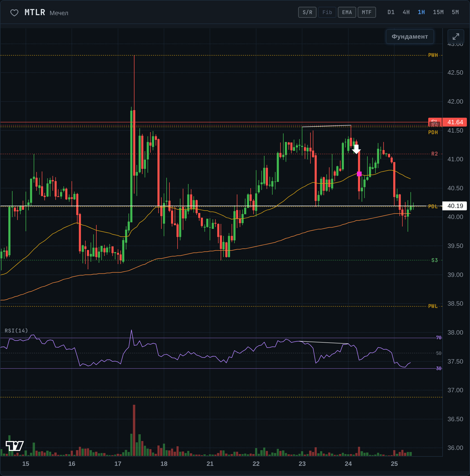Click date 21 on the time axis
Image resolution: width=470 pixels, height=476 pixels.
tap(210, 464)
